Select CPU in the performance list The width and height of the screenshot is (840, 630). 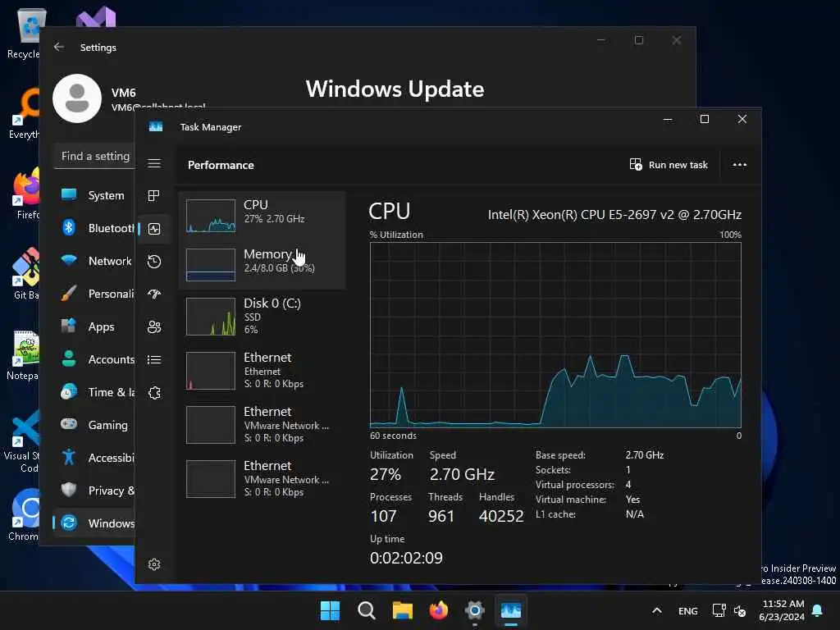tap(262, 216)
